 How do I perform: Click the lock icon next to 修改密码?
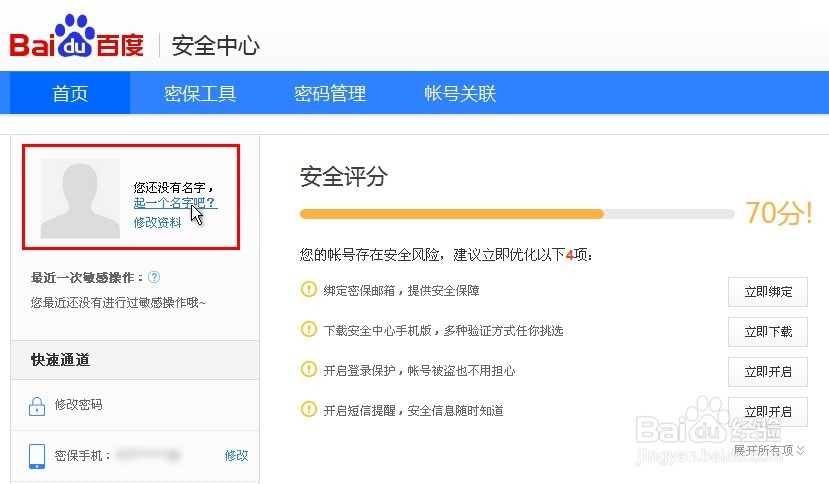pos(37,405)
